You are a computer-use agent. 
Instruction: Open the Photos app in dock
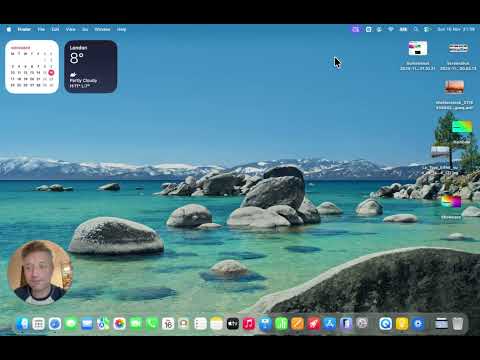[x=119, y=324]
